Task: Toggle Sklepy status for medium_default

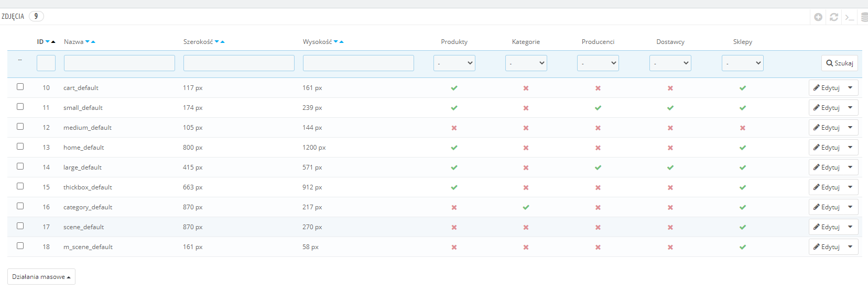Action: (742, 128)
